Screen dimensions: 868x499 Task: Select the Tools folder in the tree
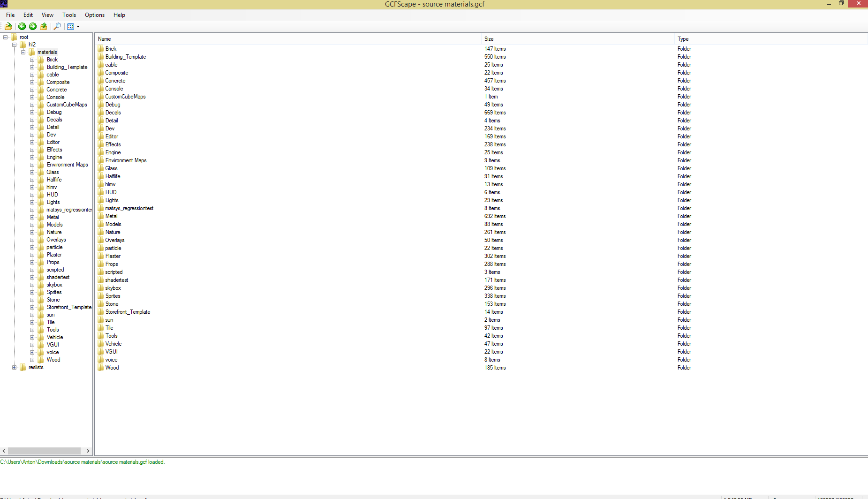coord(53,330)
